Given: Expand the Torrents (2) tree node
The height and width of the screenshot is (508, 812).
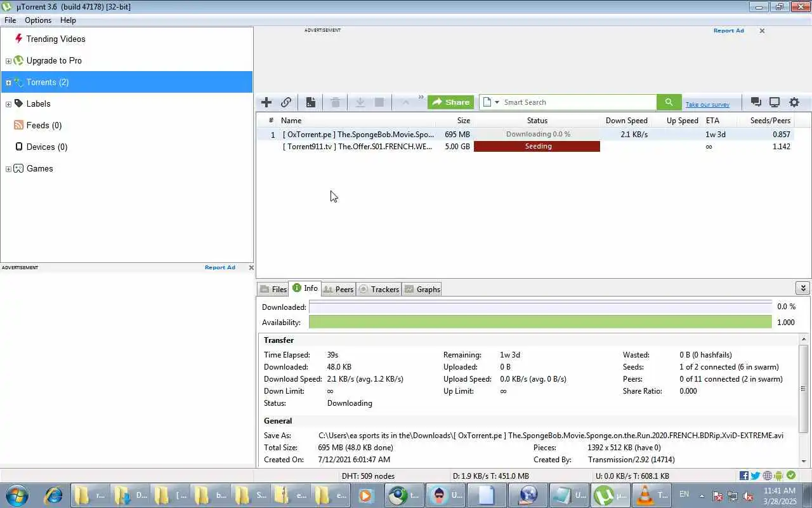Looking at the screenshot, I should (8, 83).
